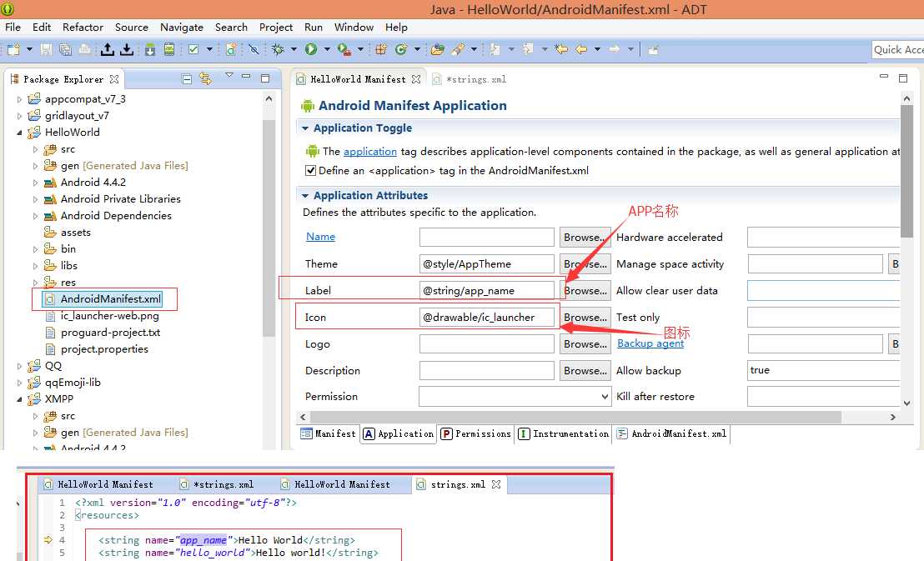
Task: Click the New Java Package icon
Action: [381, 49]
